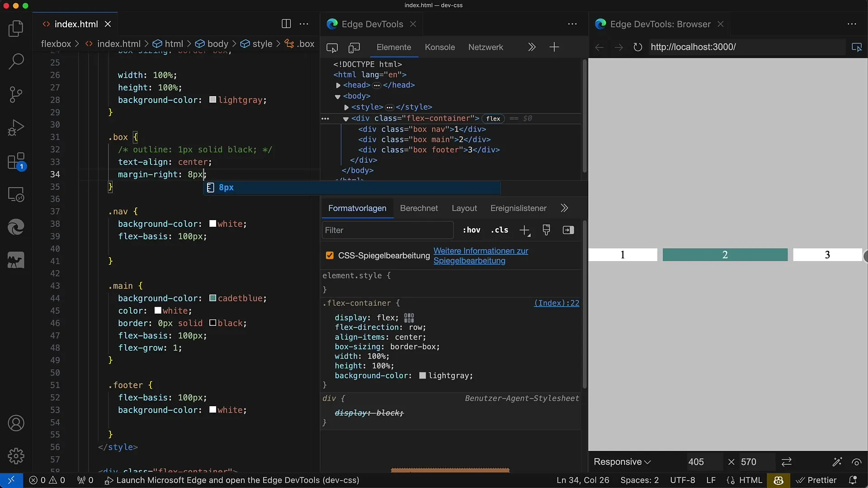
Task: Click the lightgray color swatch in editor
Action: pyautogui.click(x=212, y=100)
